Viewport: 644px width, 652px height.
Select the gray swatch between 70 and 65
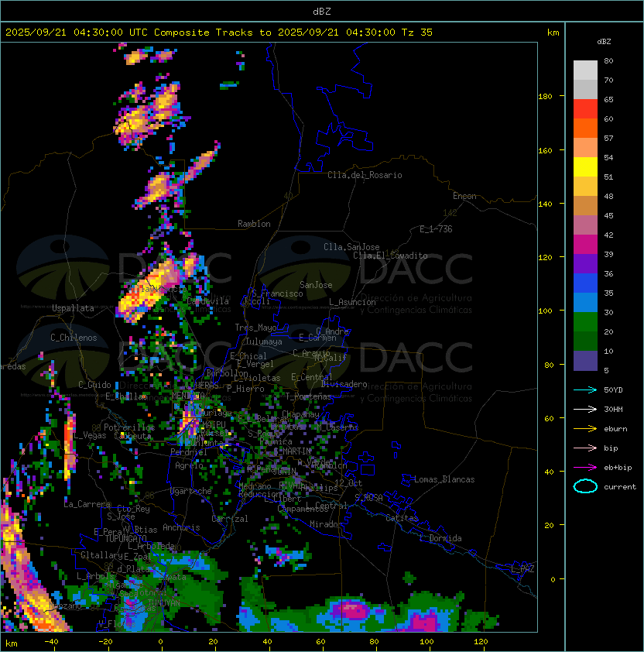pyautogui.click(x=585, y=89)
